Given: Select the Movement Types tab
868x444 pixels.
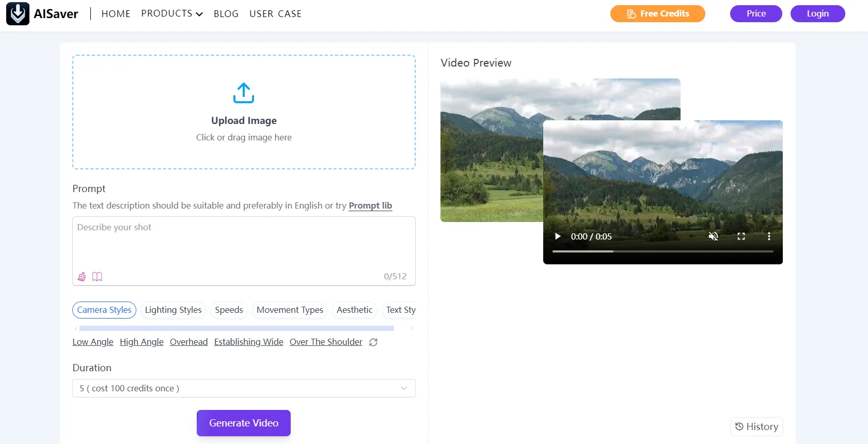Looking at the screenshot, I should tap(290, 310).
